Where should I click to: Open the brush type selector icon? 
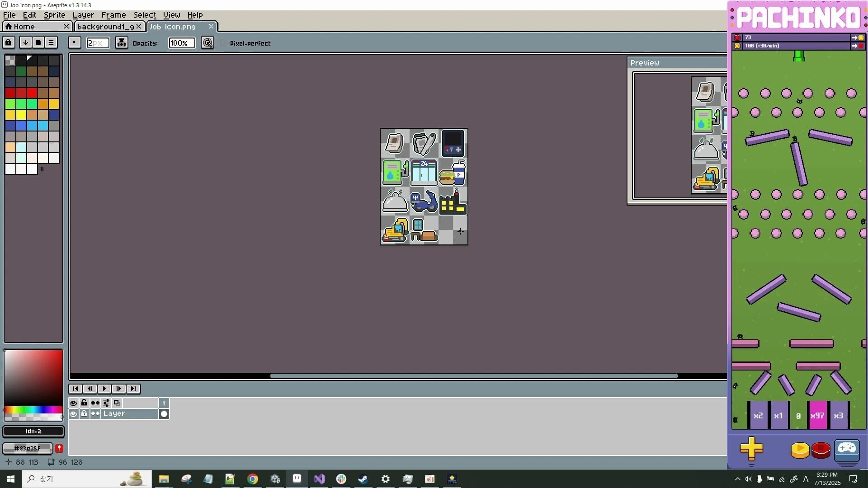coord(75,42)
